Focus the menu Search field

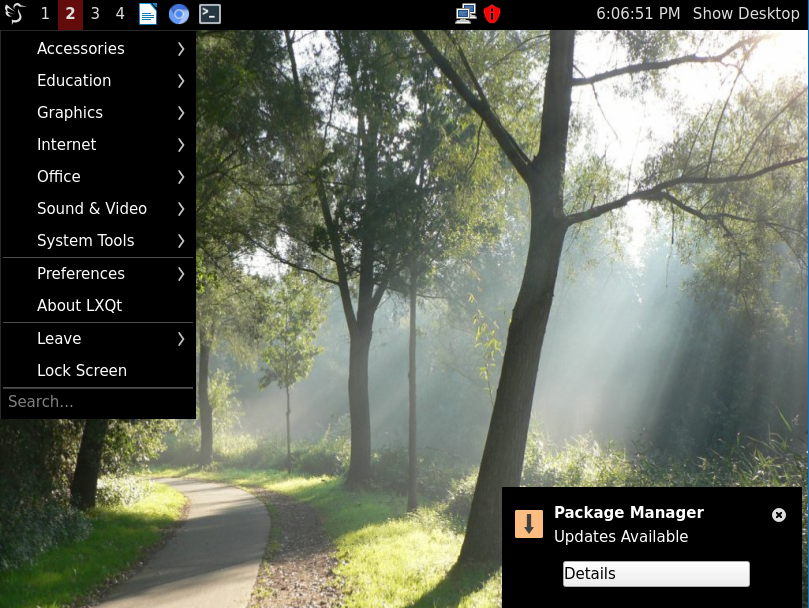pos(98,402)
